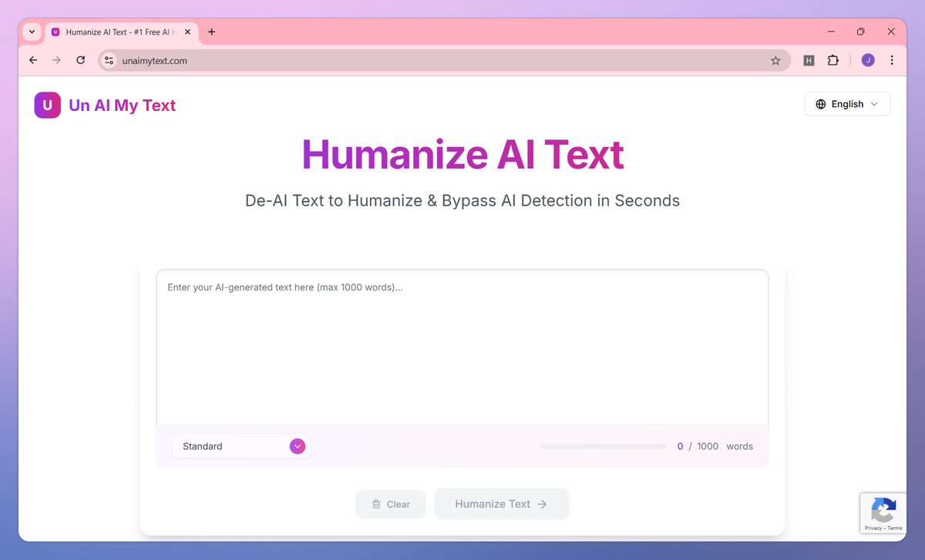Reload the page with refresh icon
This screenshot has width=925, height=560.
(80, 60)
